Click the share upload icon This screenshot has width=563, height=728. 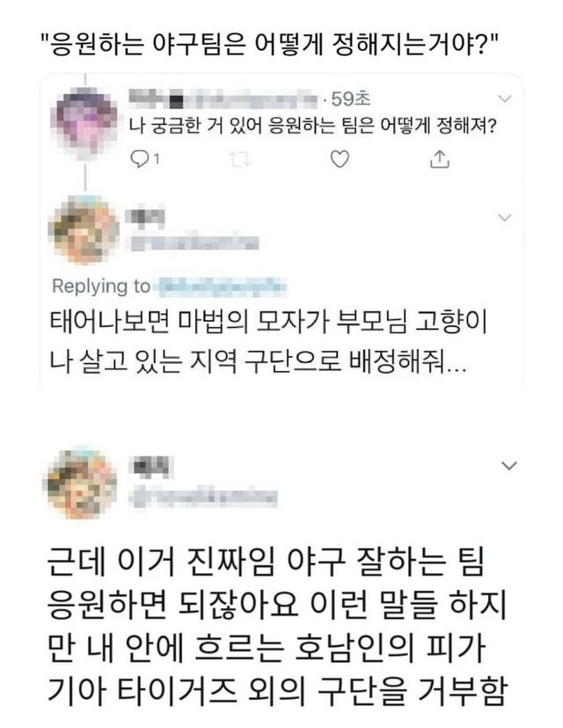click(440, 159)
